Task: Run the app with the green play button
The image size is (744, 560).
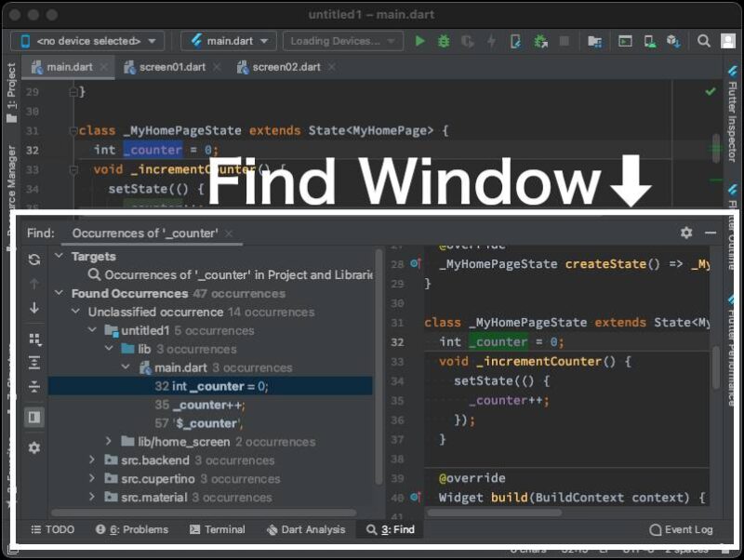Action: [x=420, y=41]
